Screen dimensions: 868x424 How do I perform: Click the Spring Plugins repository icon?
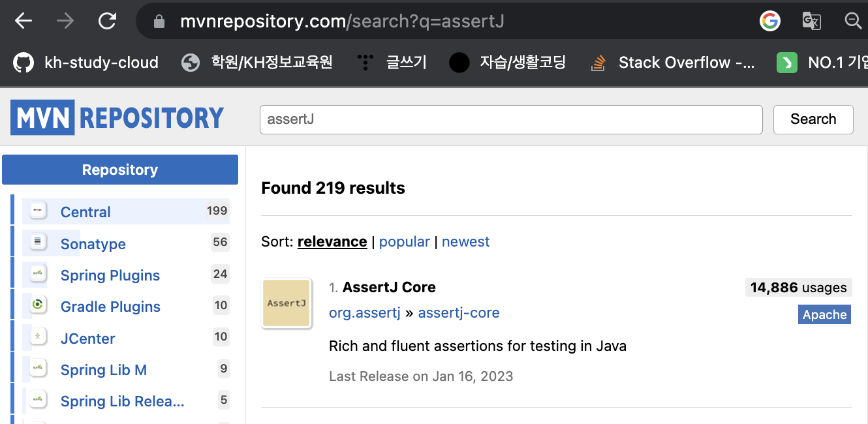pos(38,274)
